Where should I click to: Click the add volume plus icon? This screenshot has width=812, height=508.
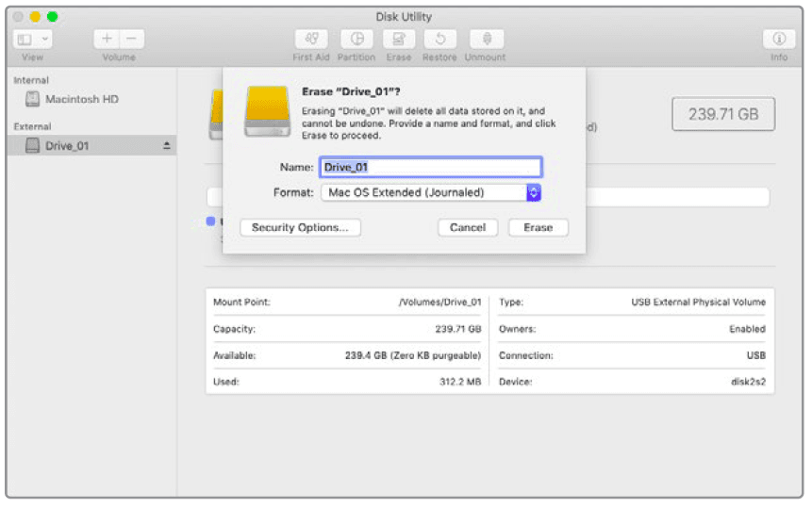[x=107, y=40]
